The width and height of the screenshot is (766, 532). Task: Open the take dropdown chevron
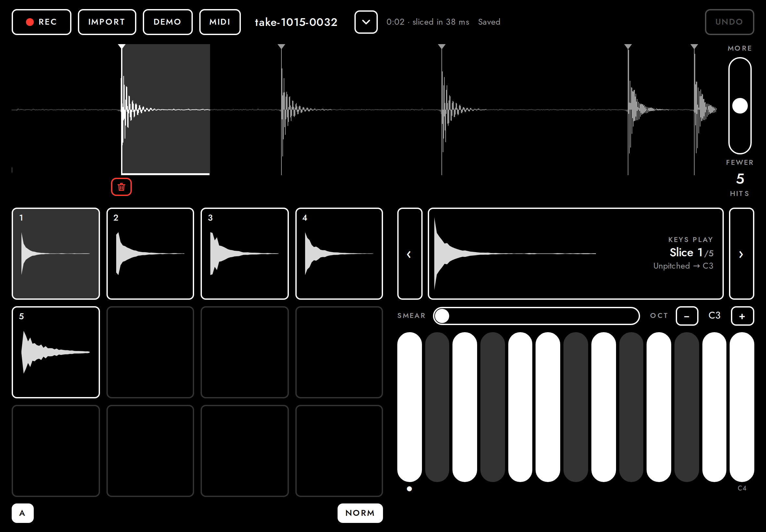click(366, 22)
